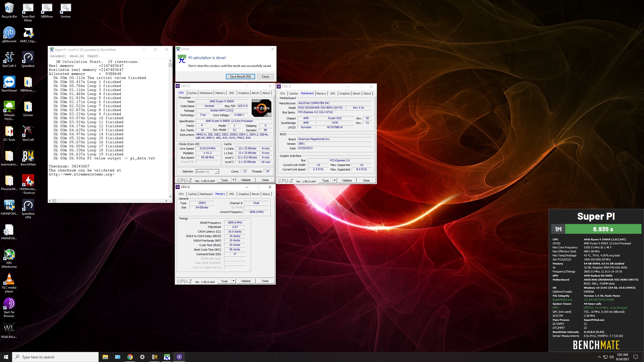Click Validate in CPU tab window
644x362 pixels.
click(x=246, y=180)
